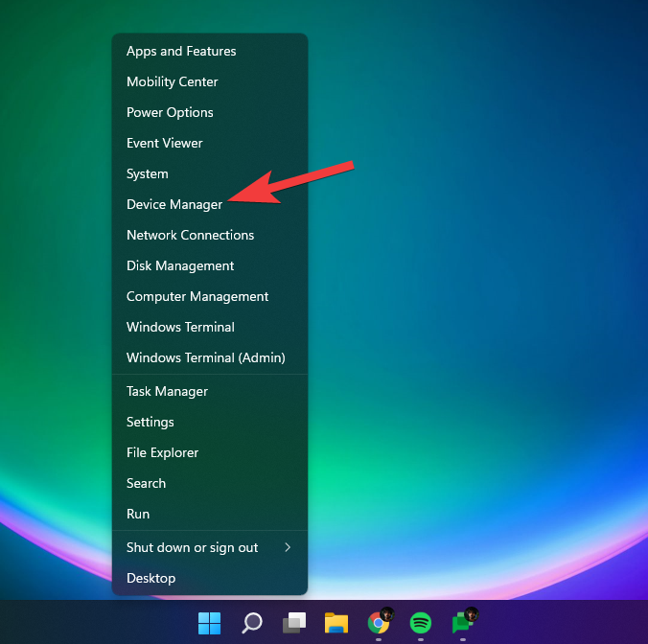This screenshot has height=644, width=648.
Task: Select Device Manager from the menu
Action: (x=174, y=204)
